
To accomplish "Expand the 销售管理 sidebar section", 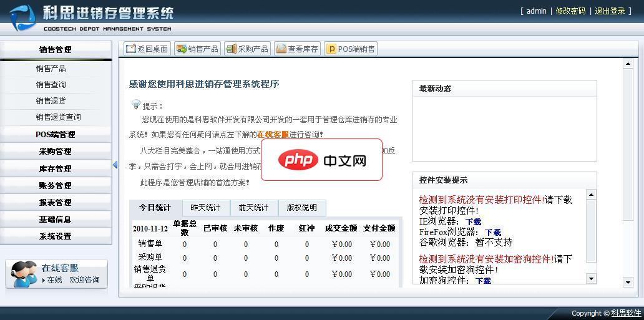I will point(56,50).
